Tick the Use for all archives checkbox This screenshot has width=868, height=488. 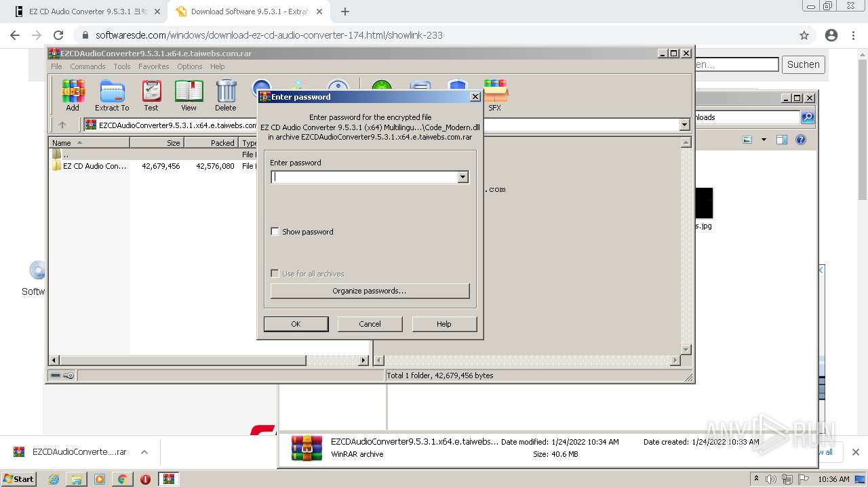(275, 274)
